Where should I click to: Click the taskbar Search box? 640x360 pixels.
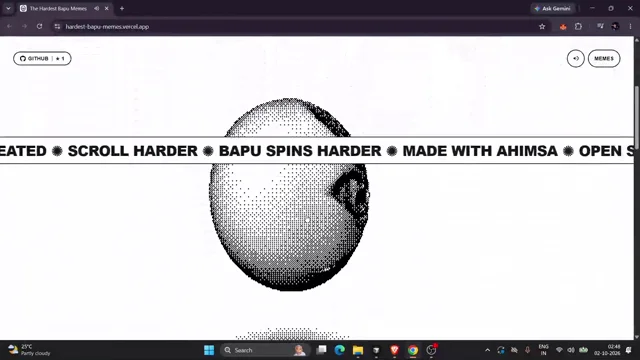coord(264,350)
